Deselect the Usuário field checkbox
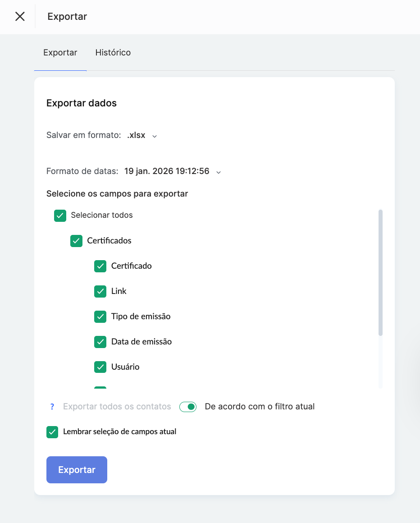The height and width of the screenshot is (523, 420). (x=100, y=367)
